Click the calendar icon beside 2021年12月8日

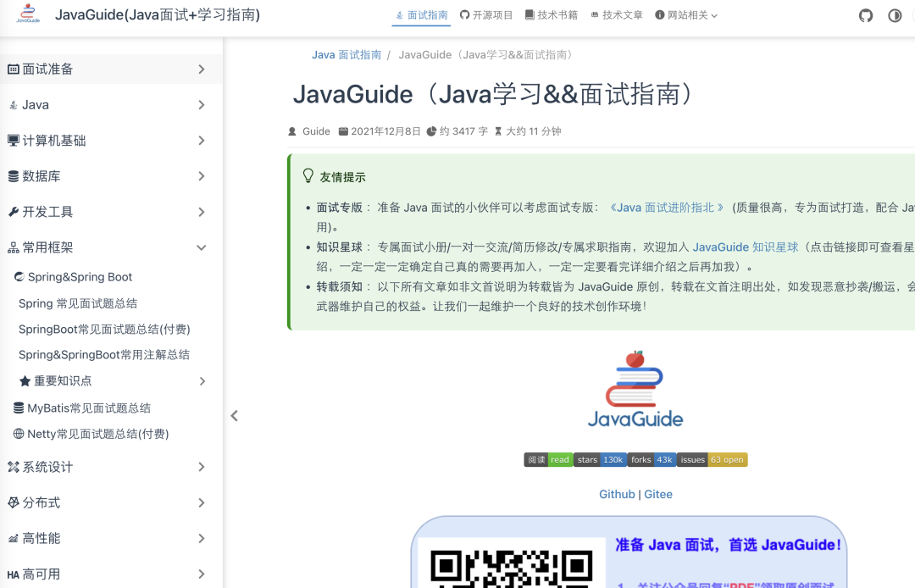[x=344, y=131]
